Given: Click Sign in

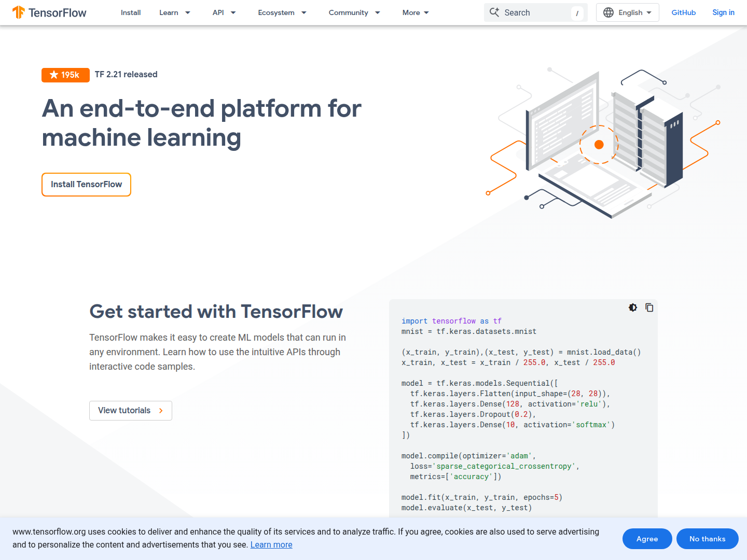Looking at the screenshot, I should point(723,12).
